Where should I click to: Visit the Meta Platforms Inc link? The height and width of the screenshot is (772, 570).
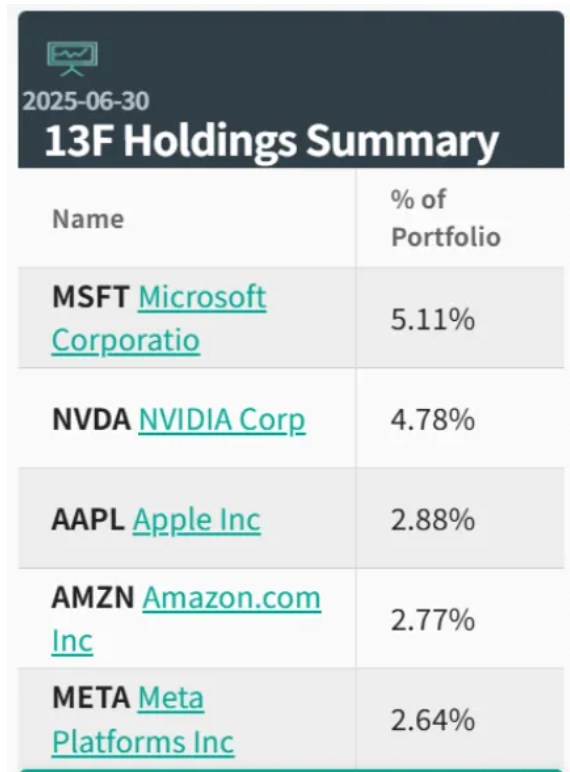pos(143,720)
